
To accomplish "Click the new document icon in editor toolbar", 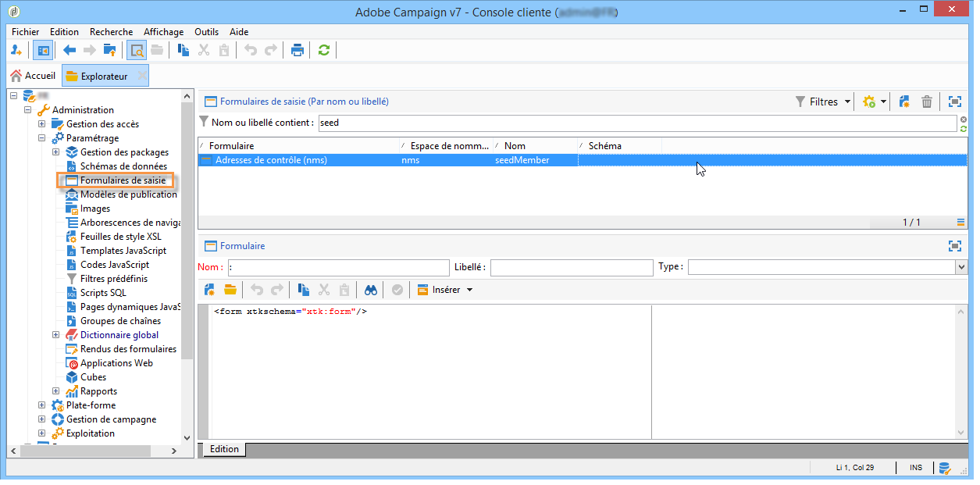I will [210, 290].
